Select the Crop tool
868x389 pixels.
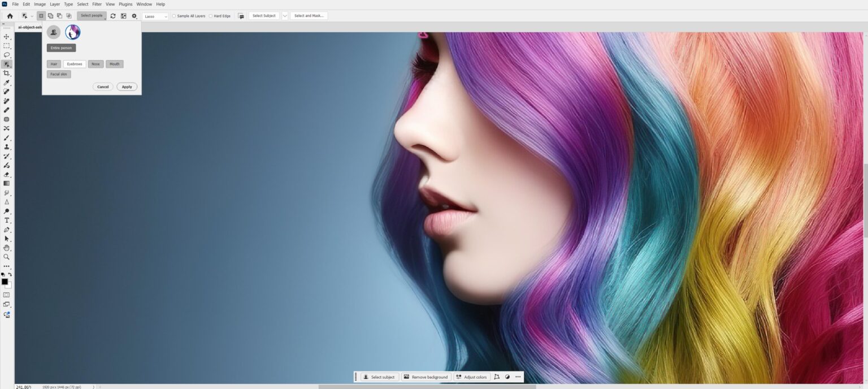7,73
